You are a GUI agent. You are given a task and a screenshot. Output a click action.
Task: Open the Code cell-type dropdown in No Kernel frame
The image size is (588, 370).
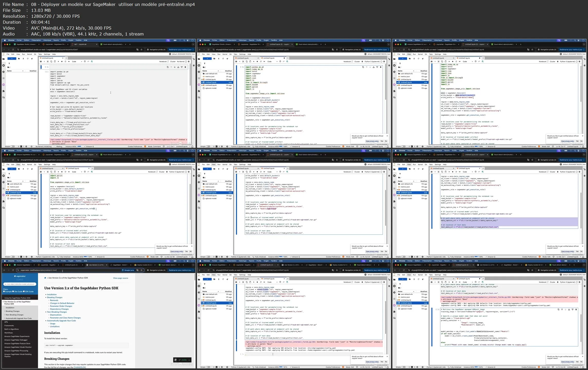(x=77, y=61)
